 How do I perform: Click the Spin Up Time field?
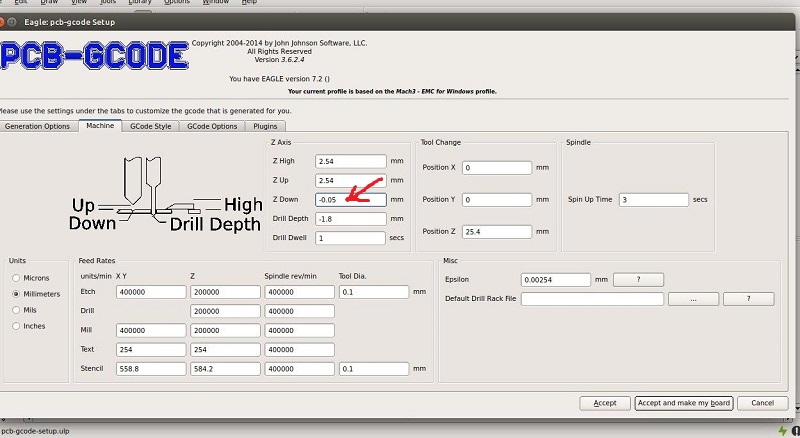(654, 200)
